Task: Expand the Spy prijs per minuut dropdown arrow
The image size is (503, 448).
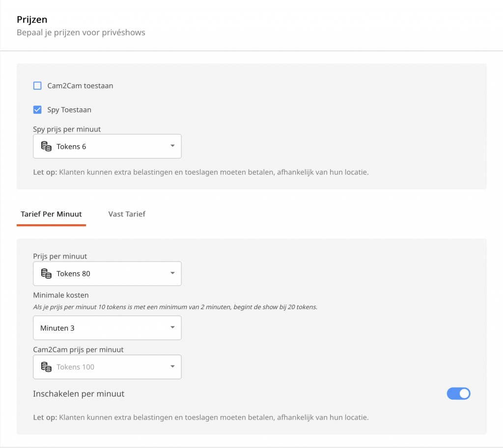Action: tap(172, 146)
